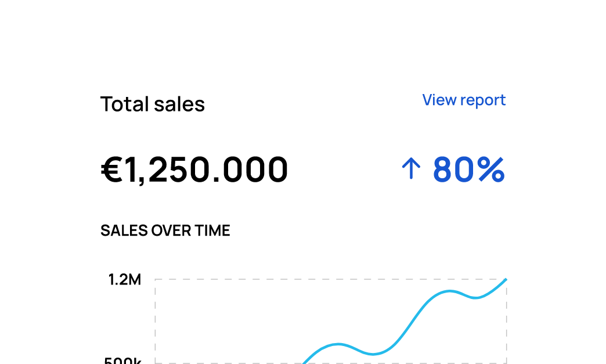Viewport: 606px width, 364px height.
Task: Click the partially visible 500k axis label
Action: tap(124, 361)
